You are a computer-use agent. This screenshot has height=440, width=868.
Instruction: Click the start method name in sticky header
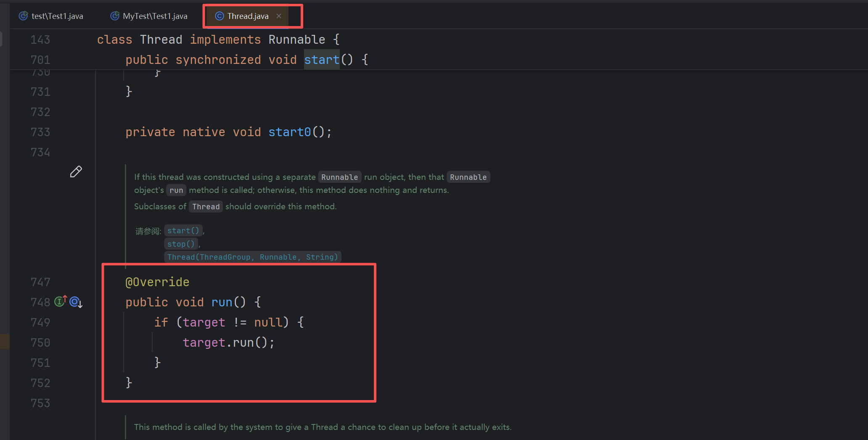click(x=322, y=60)
